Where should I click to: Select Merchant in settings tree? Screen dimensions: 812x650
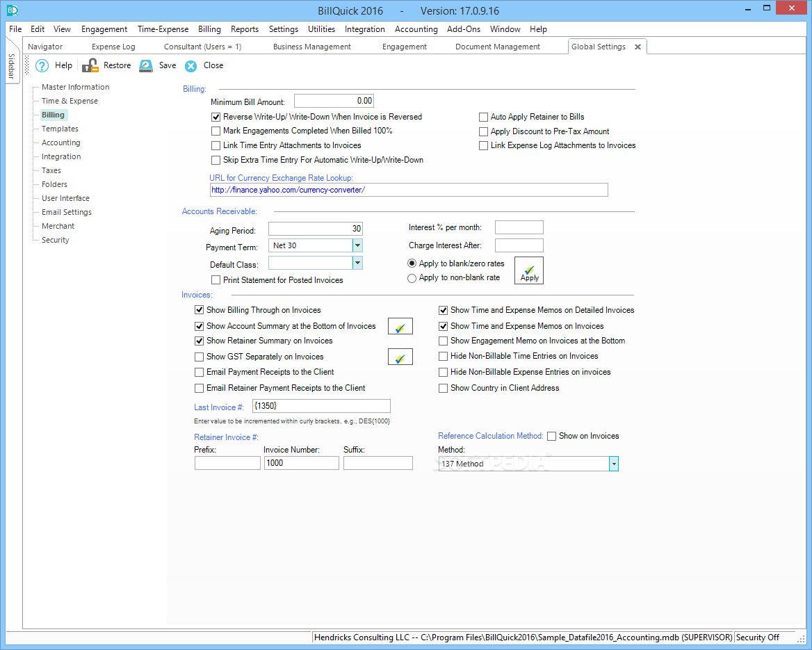tap(58, 226)
